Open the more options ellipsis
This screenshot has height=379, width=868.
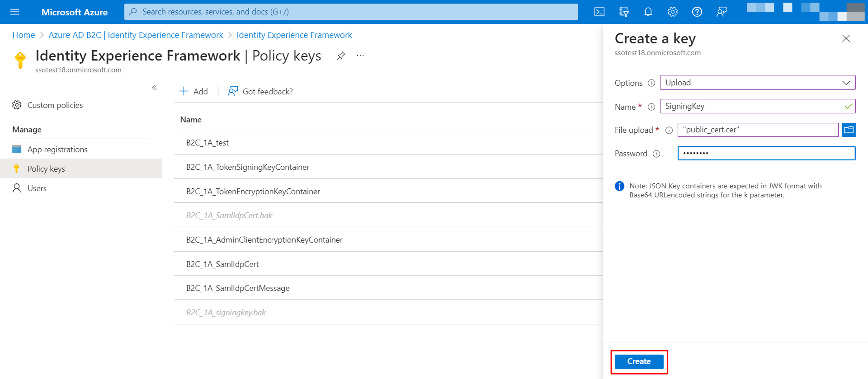tap(360, 56)
